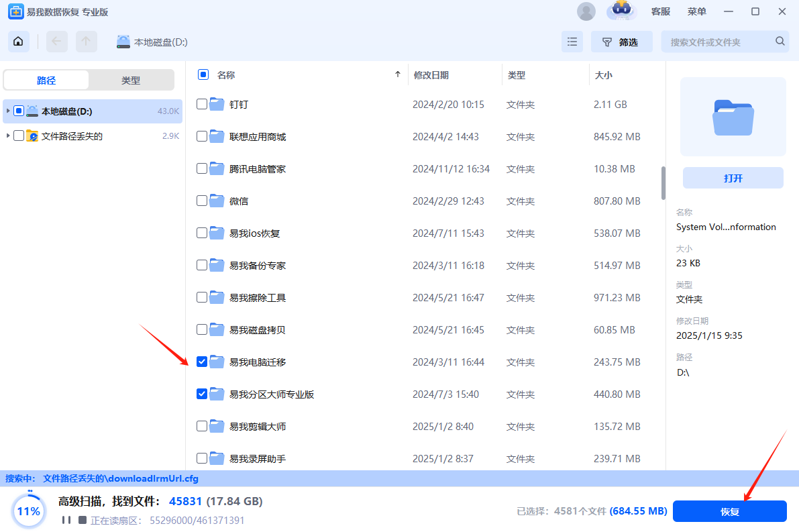Switch to the 类型 tab
This screenshot has height=532, width=799.
131,80
